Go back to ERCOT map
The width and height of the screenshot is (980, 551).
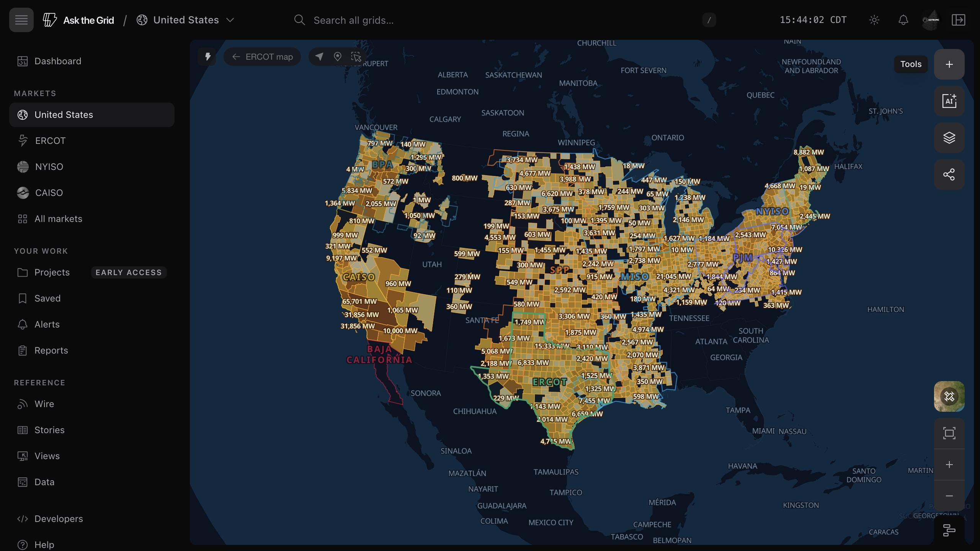[x=262, y=57]
